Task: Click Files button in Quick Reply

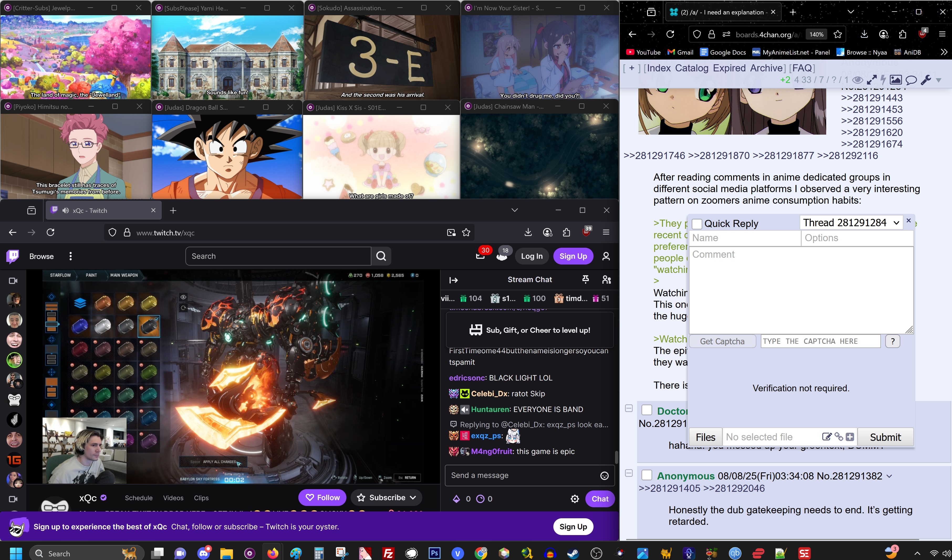Action: click(705, 437)
